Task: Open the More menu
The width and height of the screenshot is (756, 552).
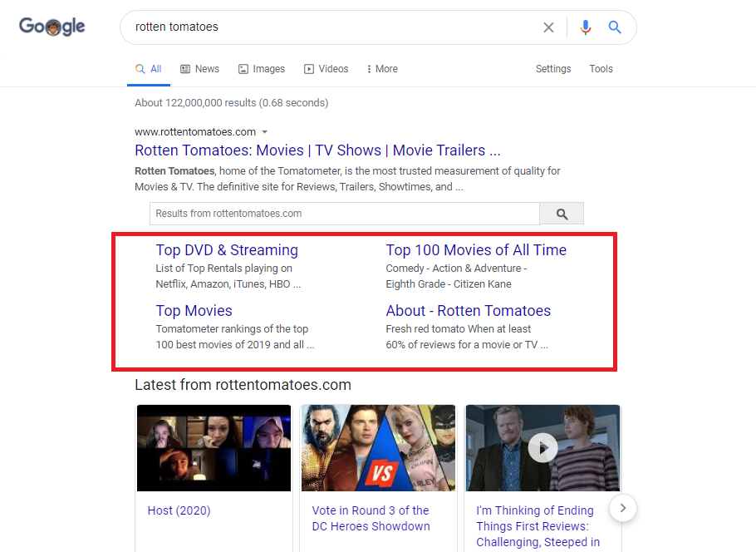Action: 382,69
